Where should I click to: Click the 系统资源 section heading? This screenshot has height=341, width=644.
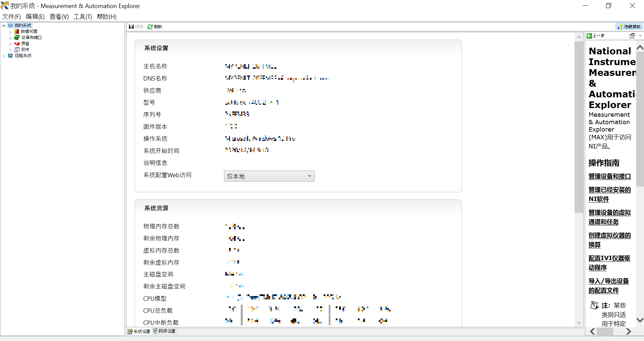156,208
